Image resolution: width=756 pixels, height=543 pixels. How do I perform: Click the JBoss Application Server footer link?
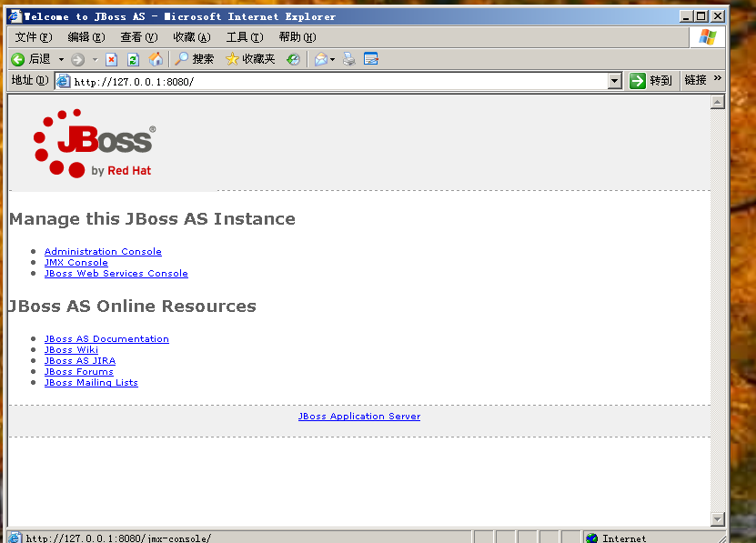coord(359,417)
